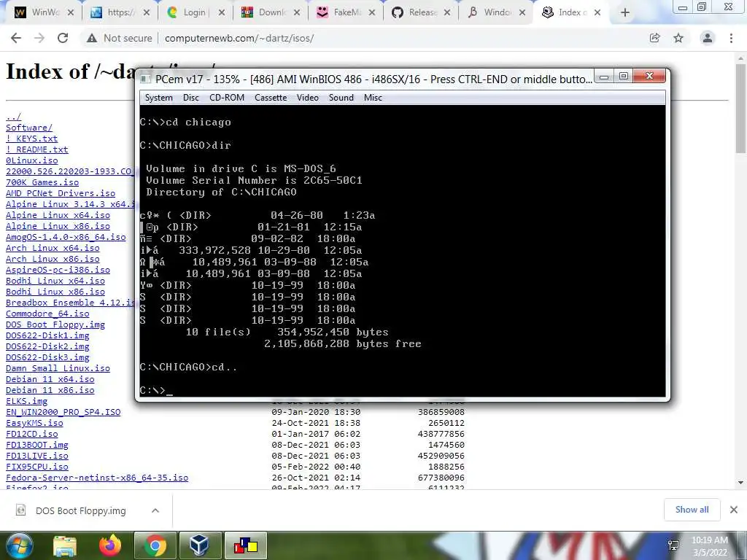
Task: Click the Not secure warning icon
Action: coord(92,38)
